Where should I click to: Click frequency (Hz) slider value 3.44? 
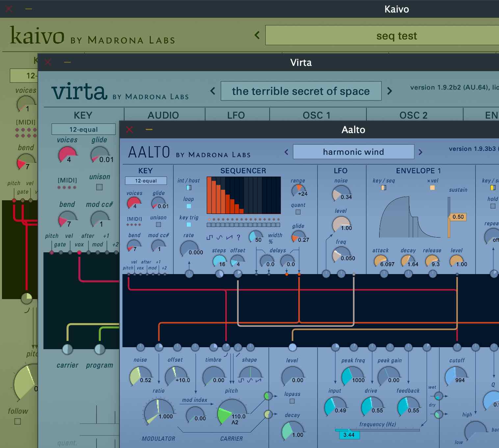[x=349, y=435]
